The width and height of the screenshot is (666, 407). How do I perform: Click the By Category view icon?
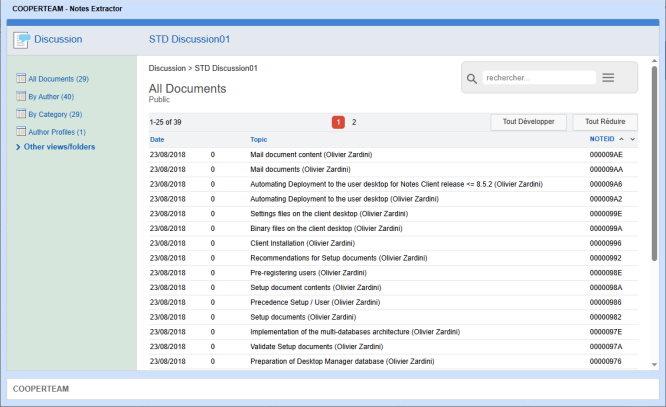point(21,113)
